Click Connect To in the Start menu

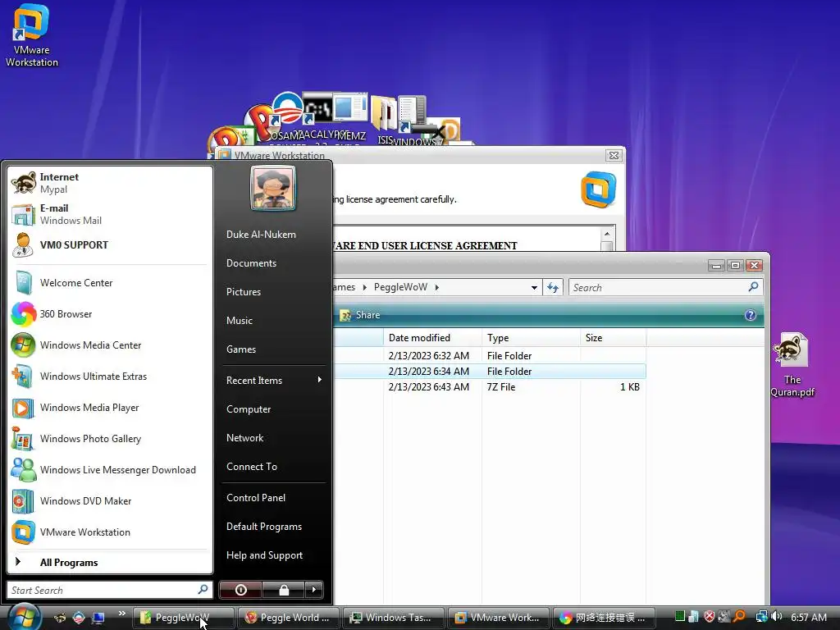[x=273, y=467]
